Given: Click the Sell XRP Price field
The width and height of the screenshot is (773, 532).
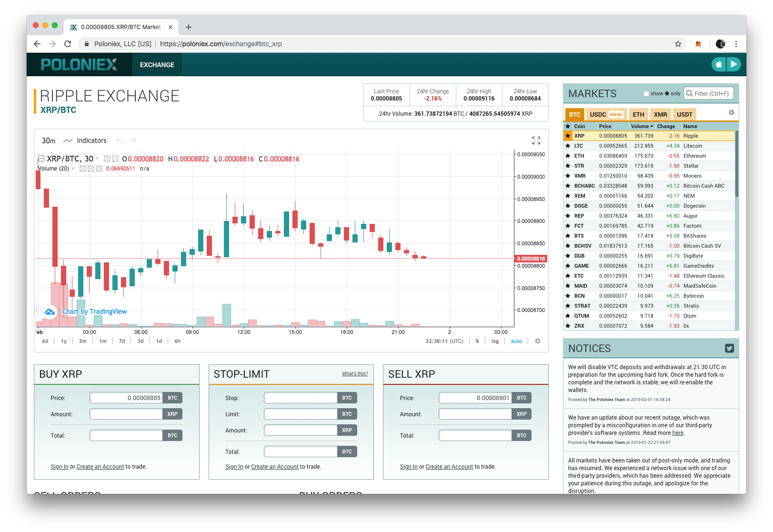Looking at the screenshot, I should pos(475,398).
